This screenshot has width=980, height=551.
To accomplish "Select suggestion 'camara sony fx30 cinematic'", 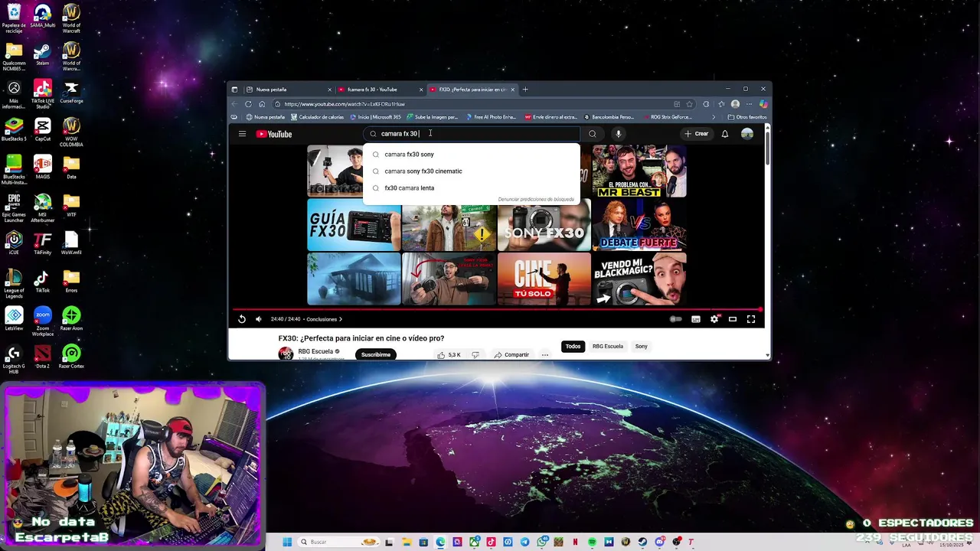I will 472,171.
